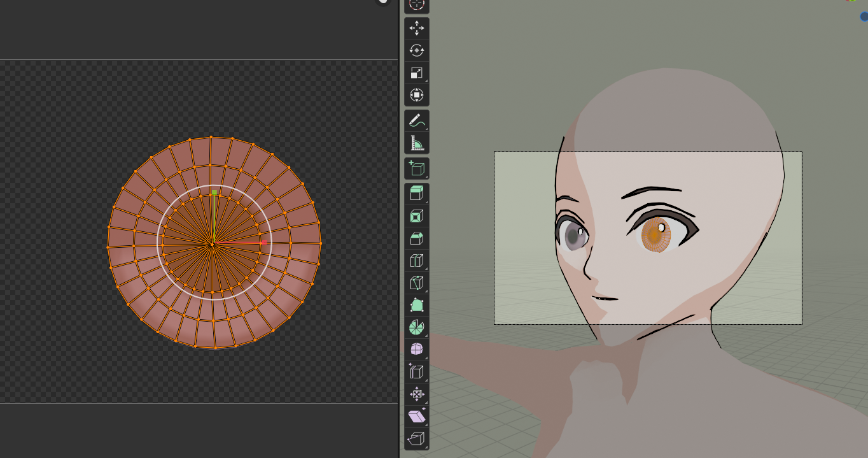Select the Add Cube tool
Viewport: 868px width, 458px height.
click(x=417, y=168)
